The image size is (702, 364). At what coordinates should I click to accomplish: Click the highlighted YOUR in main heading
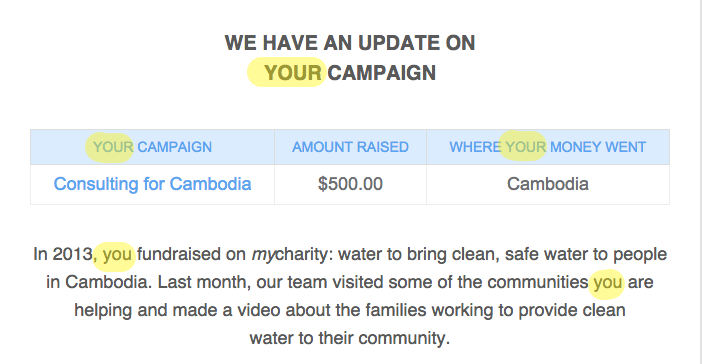pos(293,73)
